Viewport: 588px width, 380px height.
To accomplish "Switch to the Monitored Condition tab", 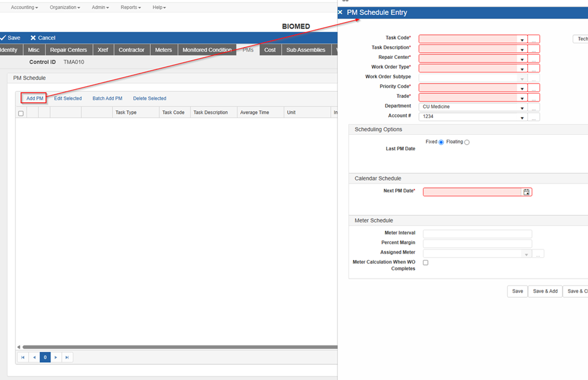I will pos(207,50).
